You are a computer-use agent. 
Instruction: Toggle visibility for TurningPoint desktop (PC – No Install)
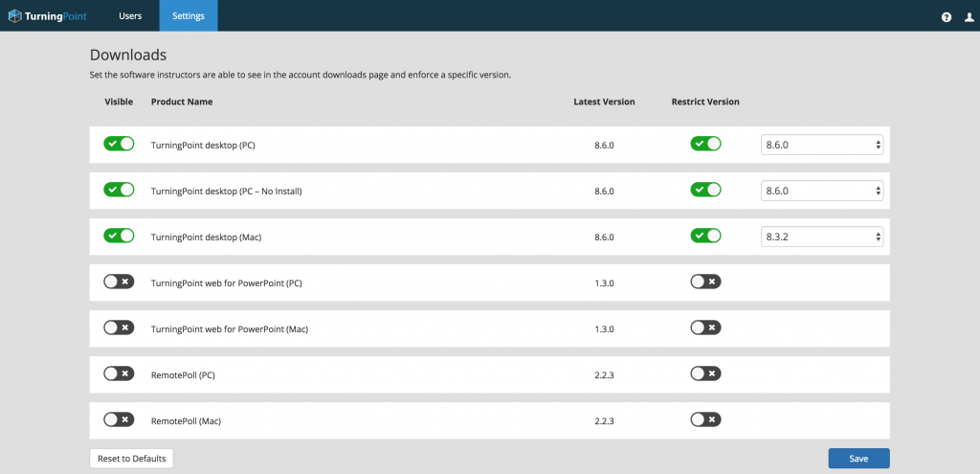coord(119,190)
